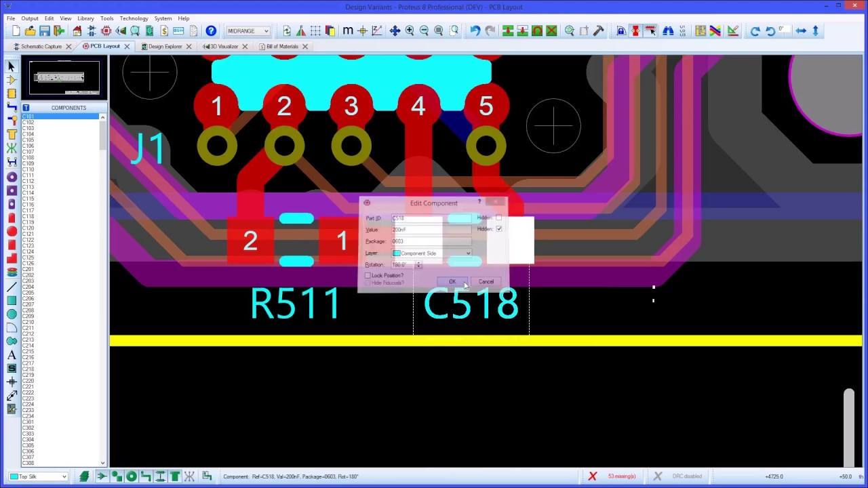The width and height of the screenshot is (868, 488).
Task: Check the Lock Position? checkbox
Action: [x=368, y=275]
